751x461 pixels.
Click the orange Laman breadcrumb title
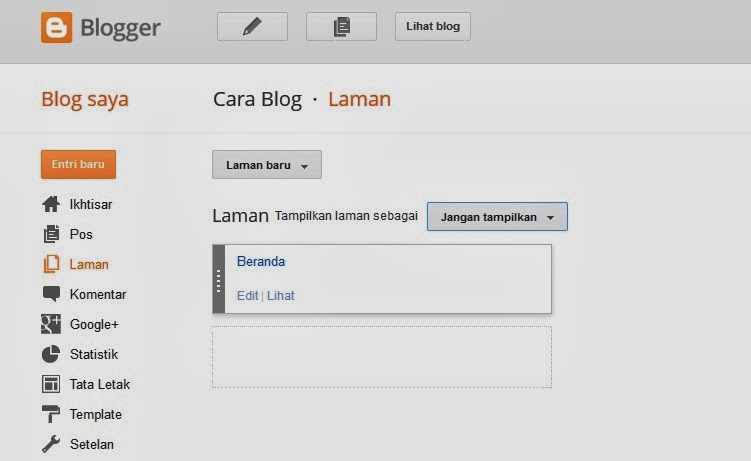pos(359,99)
